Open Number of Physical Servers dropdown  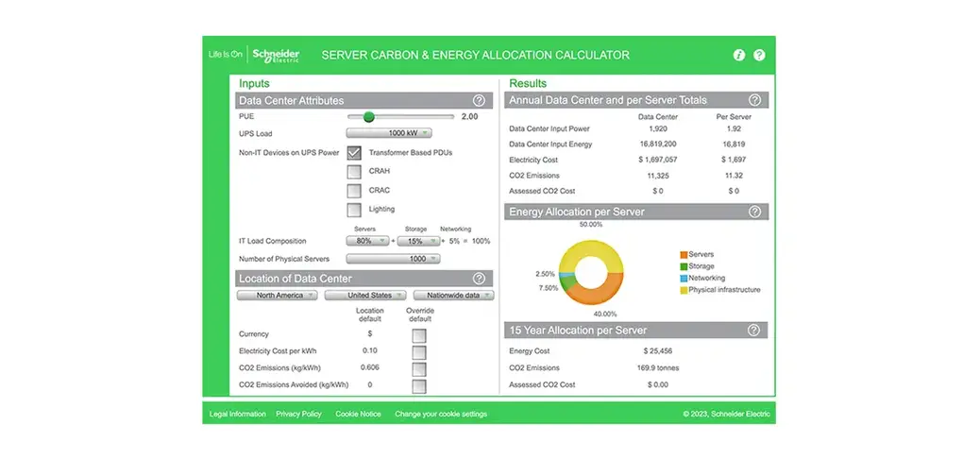[393, 259]
